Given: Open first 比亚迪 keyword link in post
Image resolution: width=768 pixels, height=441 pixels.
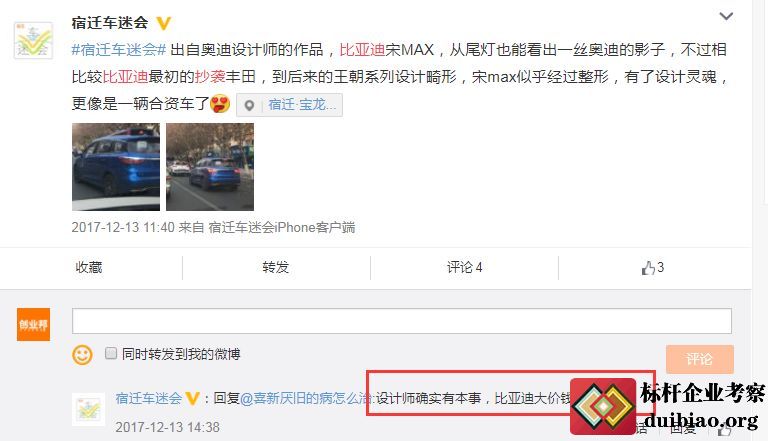Looking at the screenshot, I should (362, 49).
